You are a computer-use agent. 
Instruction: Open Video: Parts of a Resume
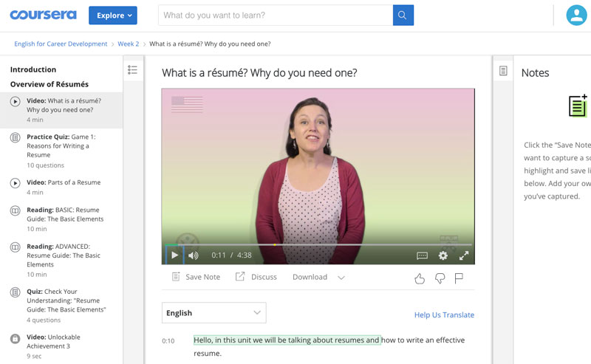(64, 182)
